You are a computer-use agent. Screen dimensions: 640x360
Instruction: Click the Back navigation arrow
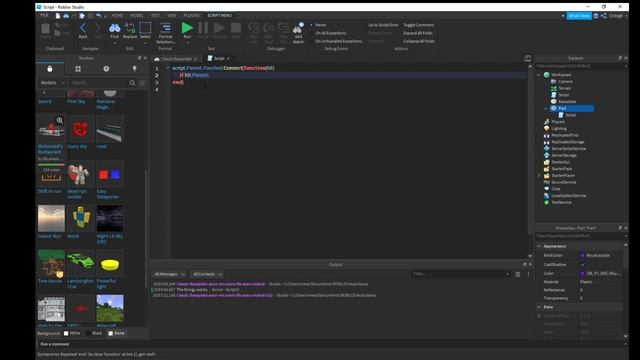point(83,28)
